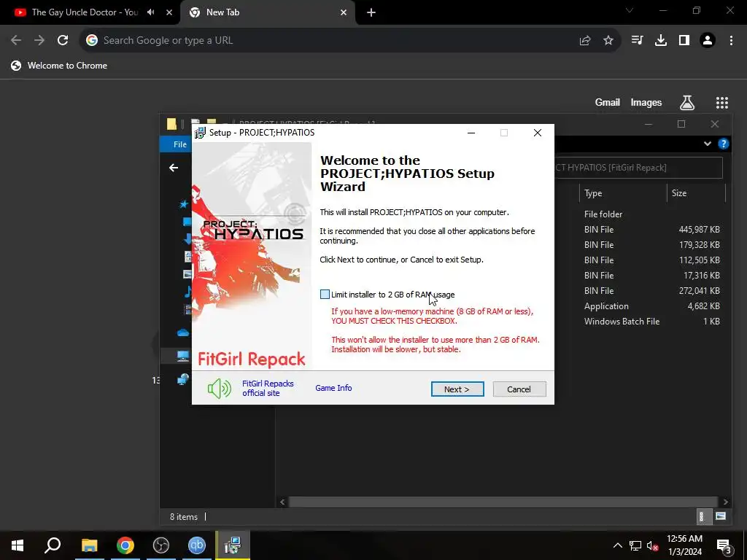Go back in Chrome

pos(16,41)
